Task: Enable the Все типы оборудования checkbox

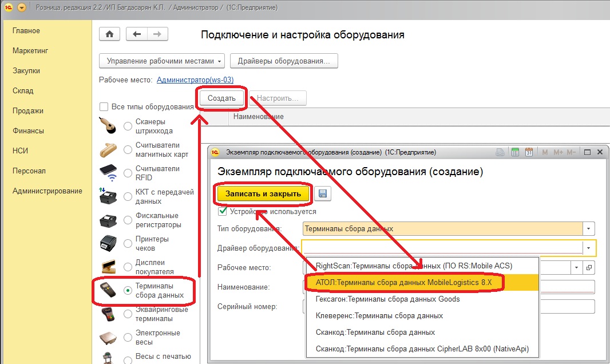Action: [104, 106]
